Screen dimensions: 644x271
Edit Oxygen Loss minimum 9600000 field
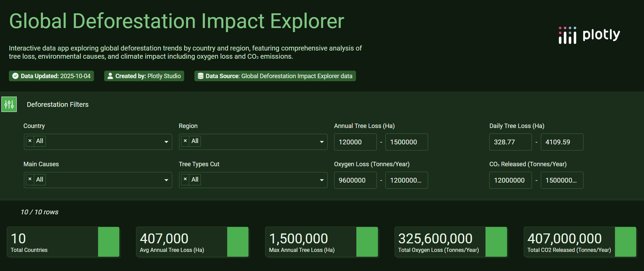(355, 180)
